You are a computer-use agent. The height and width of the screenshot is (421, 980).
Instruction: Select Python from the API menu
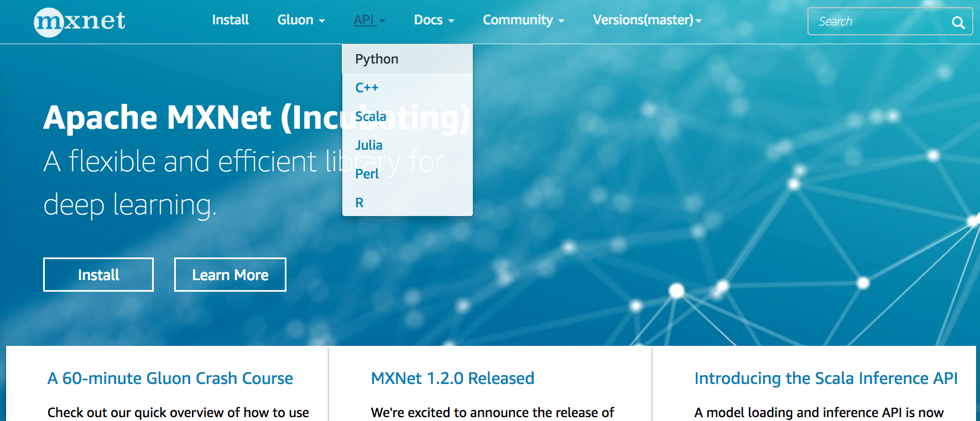pyautogui.click(x=377, y=59)
